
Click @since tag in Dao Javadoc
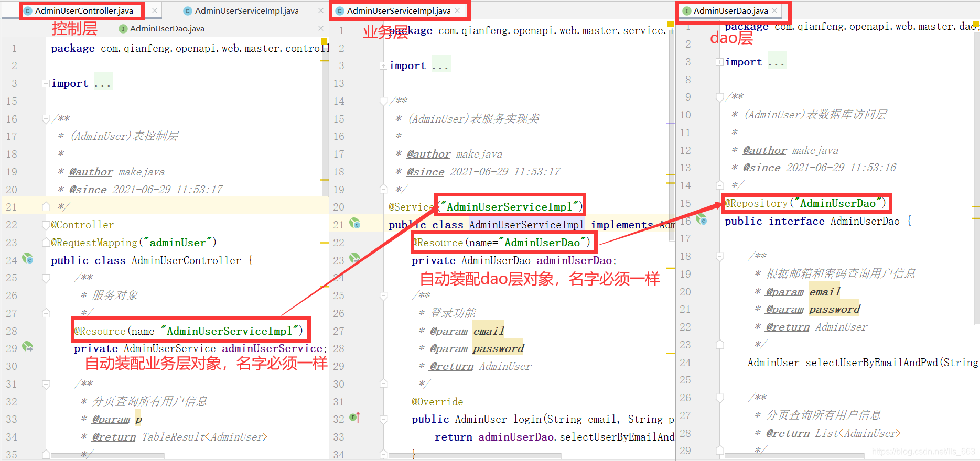coord(761,168)
